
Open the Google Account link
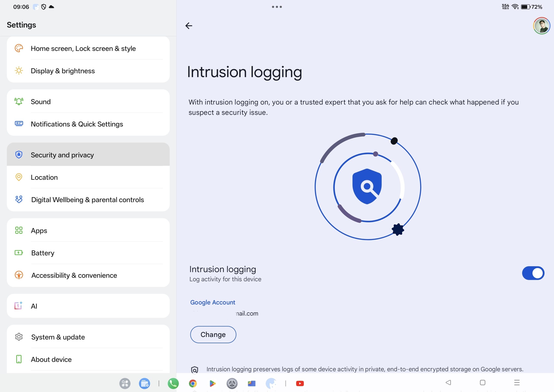click(x=213, y=302)
